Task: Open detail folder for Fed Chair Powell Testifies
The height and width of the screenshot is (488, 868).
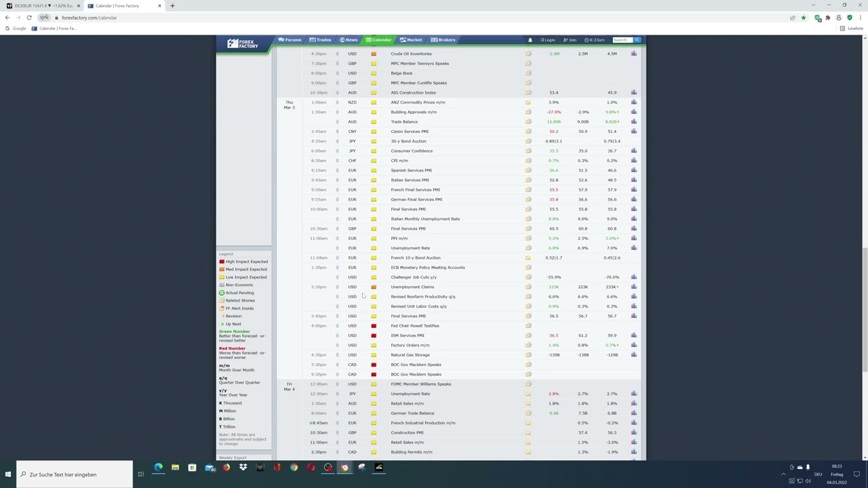Action: coord(528,325)
